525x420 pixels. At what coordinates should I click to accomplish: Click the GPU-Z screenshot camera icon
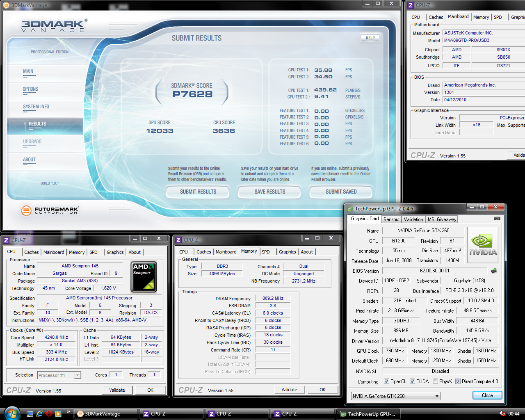point(497,219)
